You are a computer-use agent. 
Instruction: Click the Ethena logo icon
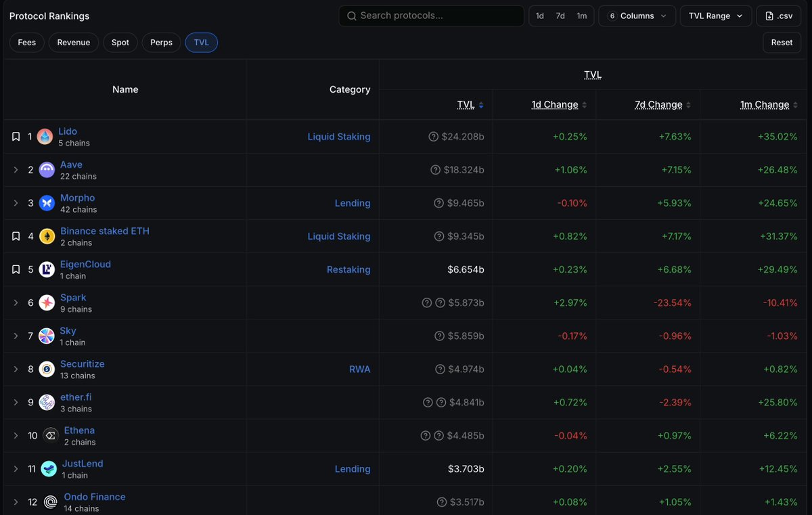click(50, 435)
